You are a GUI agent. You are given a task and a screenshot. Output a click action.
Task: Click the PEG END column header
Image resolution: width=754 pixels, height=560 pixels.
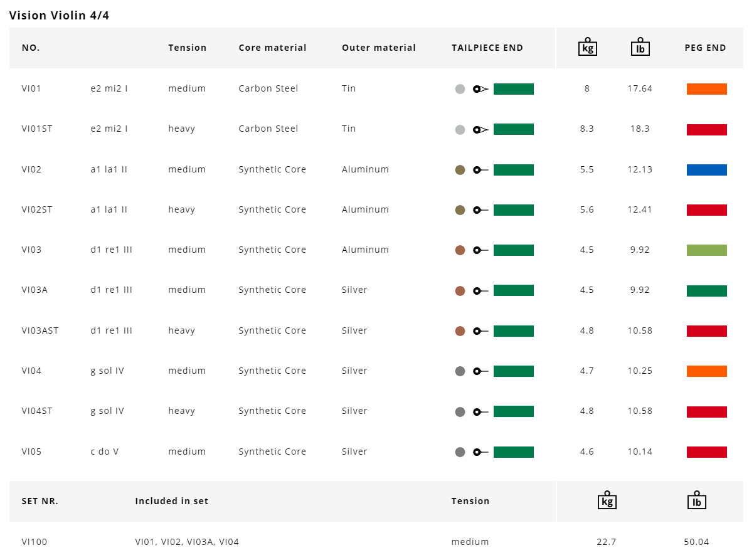point(705,48)
